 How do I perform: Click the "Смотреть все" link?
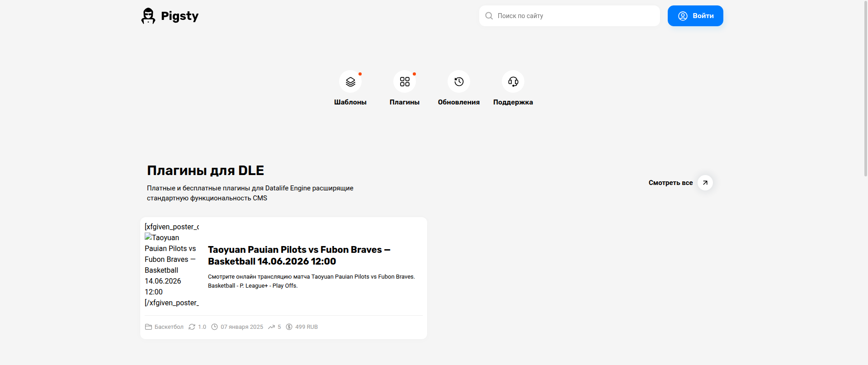pos(670,183)
